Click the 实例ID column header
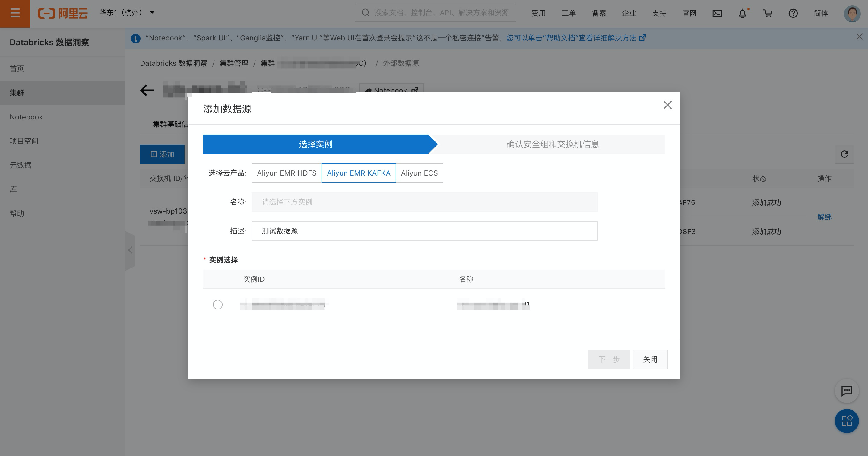This screenshot has height=456, width=868. tap(254, 279)
